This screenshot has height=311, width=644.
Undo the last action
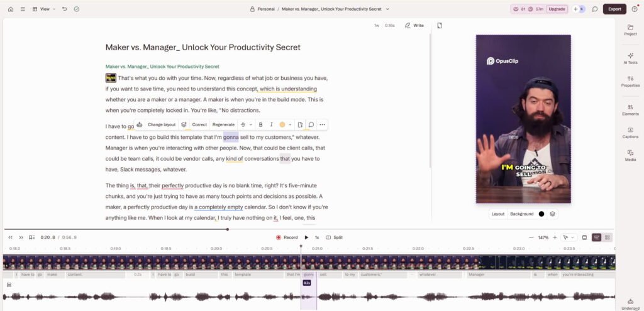point(65,9)
